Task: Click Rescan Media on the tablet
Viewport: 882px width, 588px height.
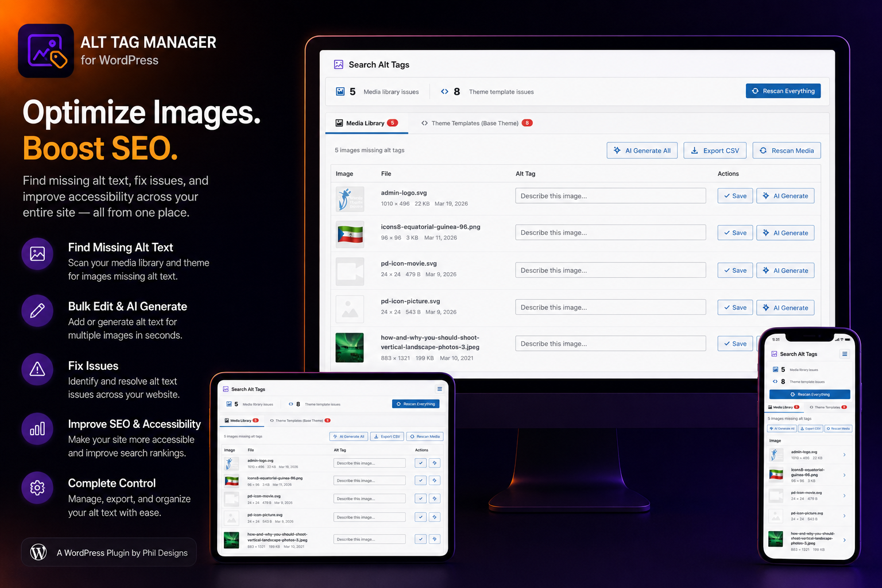Action: tap(425, 436)
